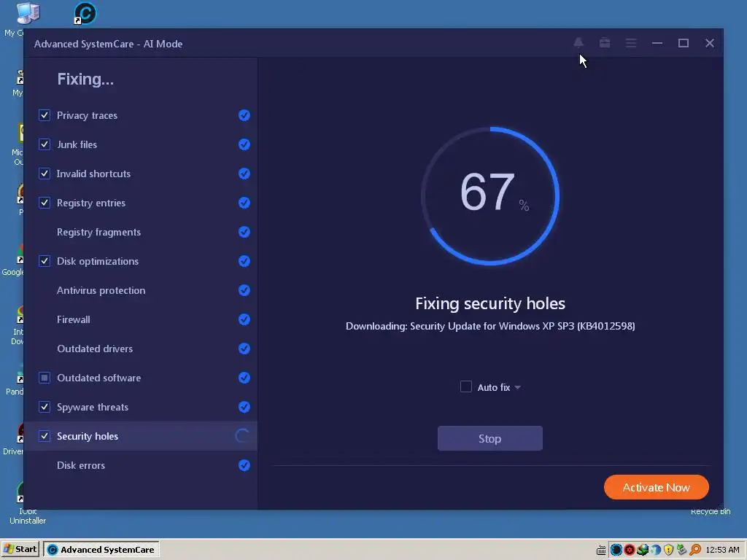Viewport: 747px width, 560px height.
Task: Click the green globe tray icon
Action: pos(642,550)
